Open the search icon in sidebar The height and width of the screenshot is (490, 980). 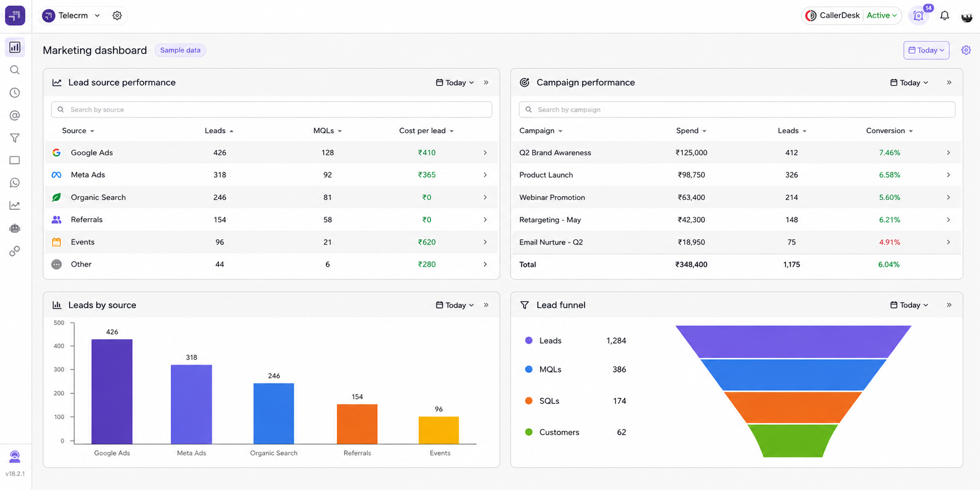[x=15, y=70]
